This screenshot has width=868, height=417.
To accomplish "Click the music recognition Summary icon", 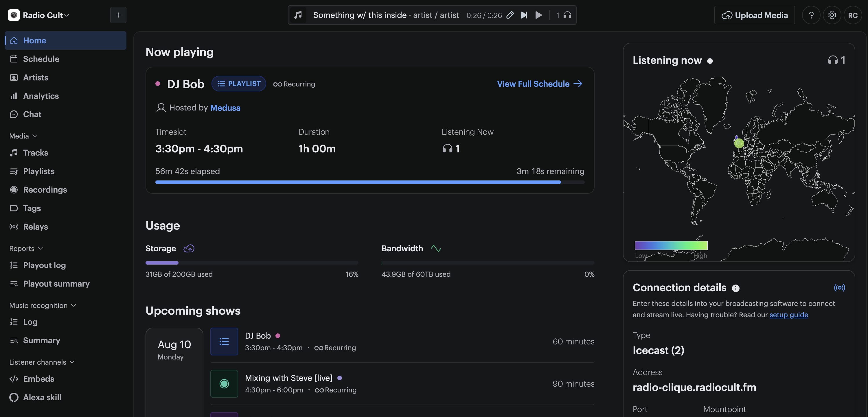I will pyautogui.click(x=14, y=340).
